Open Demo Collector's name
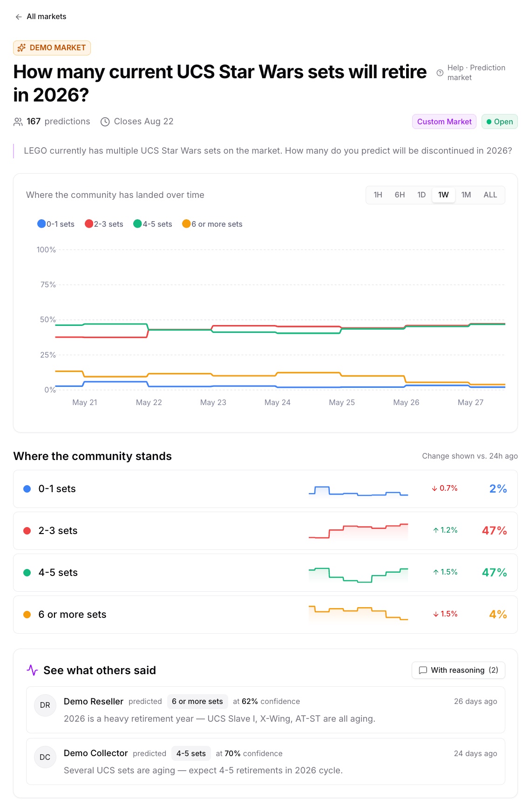Viewport: 530px width, 812px height. click(x=96, y=753)
